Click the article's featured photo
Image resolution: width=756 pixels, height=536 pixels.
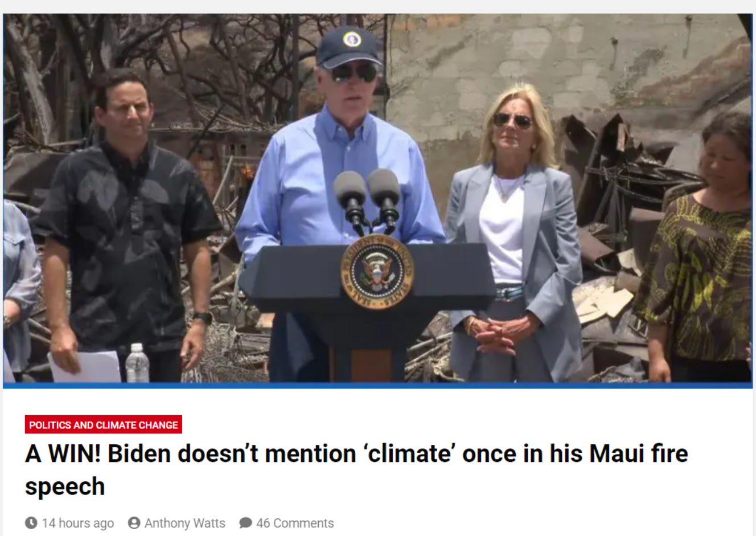378,199
